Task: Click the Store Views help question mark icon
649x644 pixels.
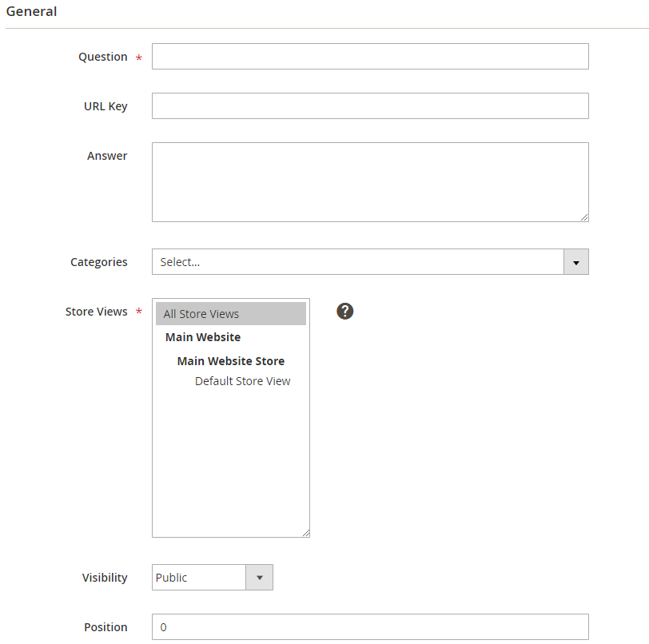Action: coord(345,312)
